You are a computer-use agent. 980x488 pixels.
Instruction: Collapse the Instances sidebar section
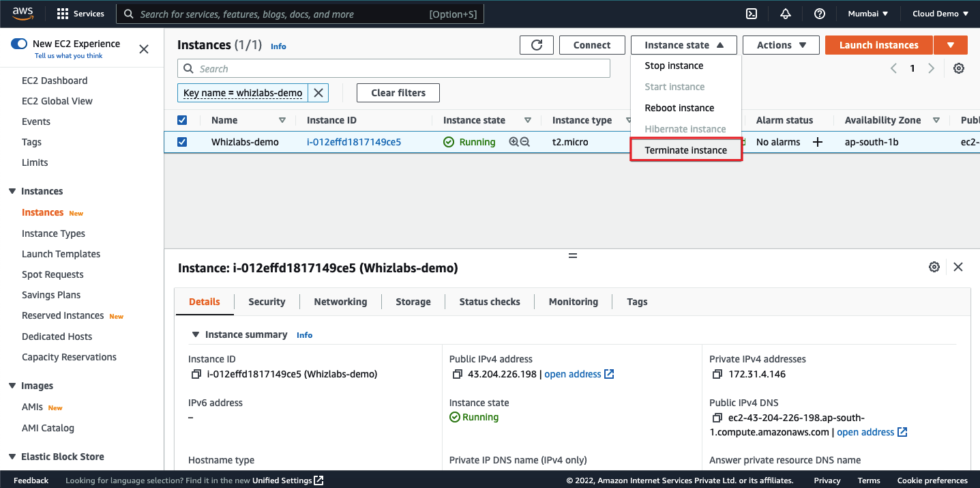coord(12,191)
